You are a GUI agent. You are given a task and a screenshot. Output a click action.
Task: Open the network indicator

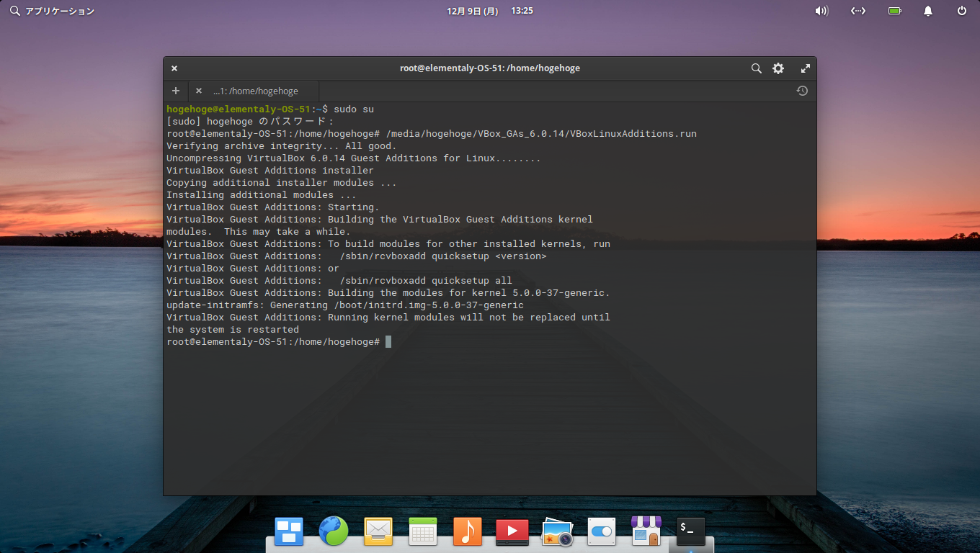pos(857,11)
